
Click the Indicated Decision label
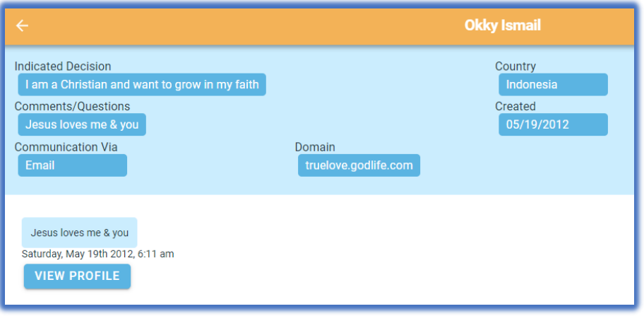63,66
